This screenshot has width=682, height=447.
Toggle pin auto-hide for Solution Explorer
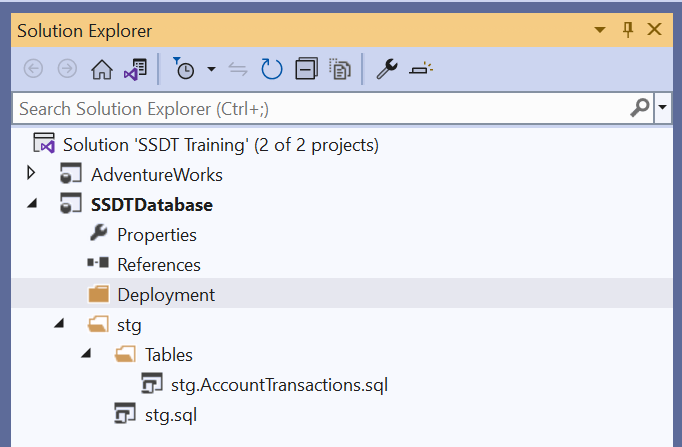(x=630, y=31)
